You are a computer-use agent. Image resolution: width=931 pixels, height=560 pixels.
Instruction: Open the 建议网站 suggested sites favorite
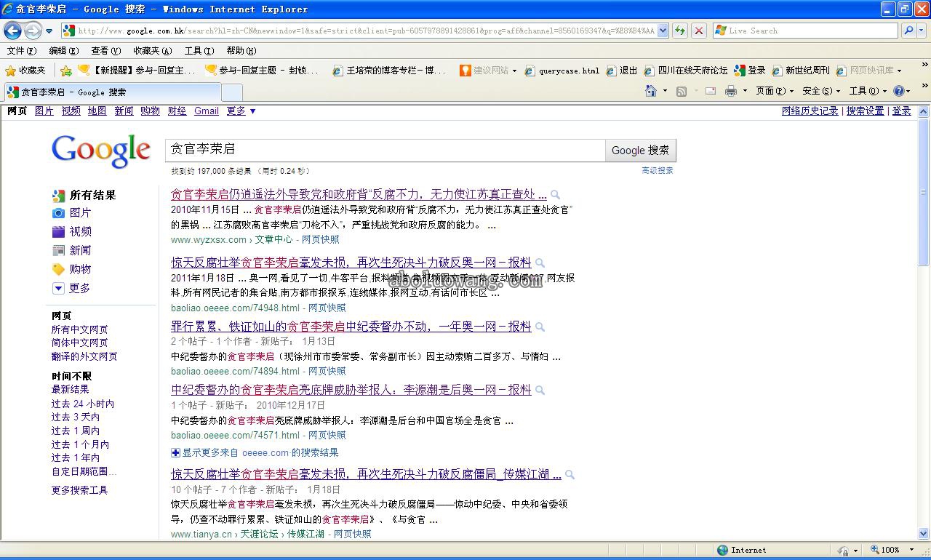[488, 71]
